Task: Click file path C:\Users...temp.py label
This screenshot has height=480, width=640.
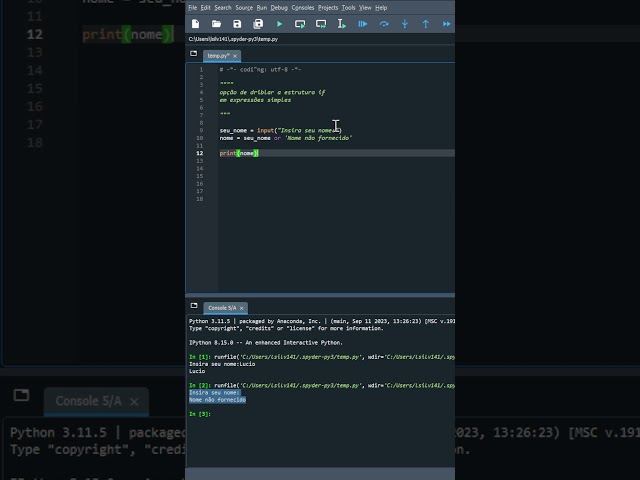Action: pyautogui.click(x=233, y=39)
